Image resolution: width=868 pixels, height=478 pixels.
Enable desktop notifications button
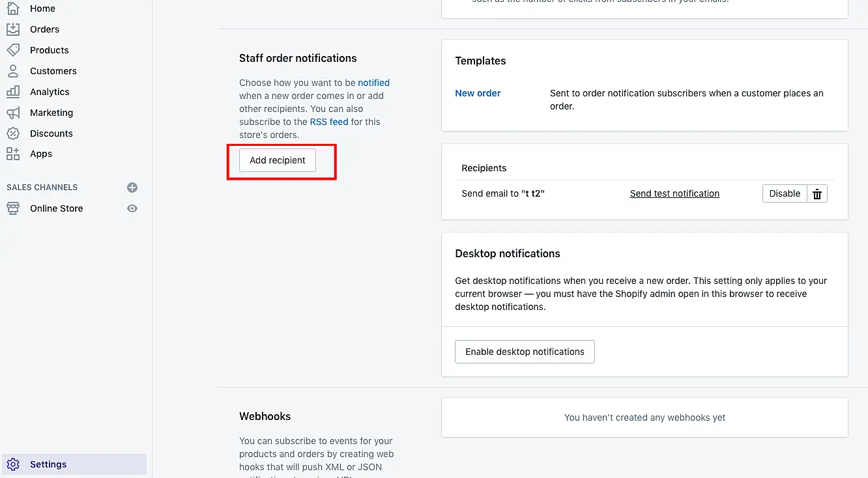click(525, 352)
